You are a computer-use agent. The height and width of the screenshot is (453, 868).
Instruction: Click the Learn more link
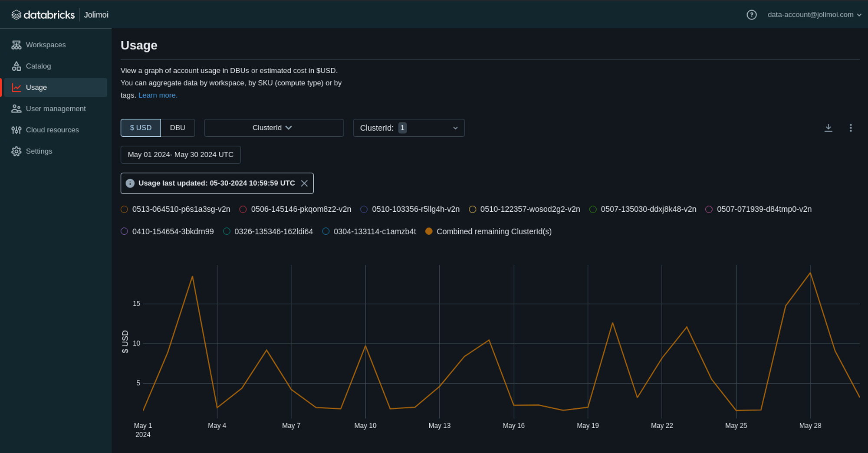coord(158,95)
